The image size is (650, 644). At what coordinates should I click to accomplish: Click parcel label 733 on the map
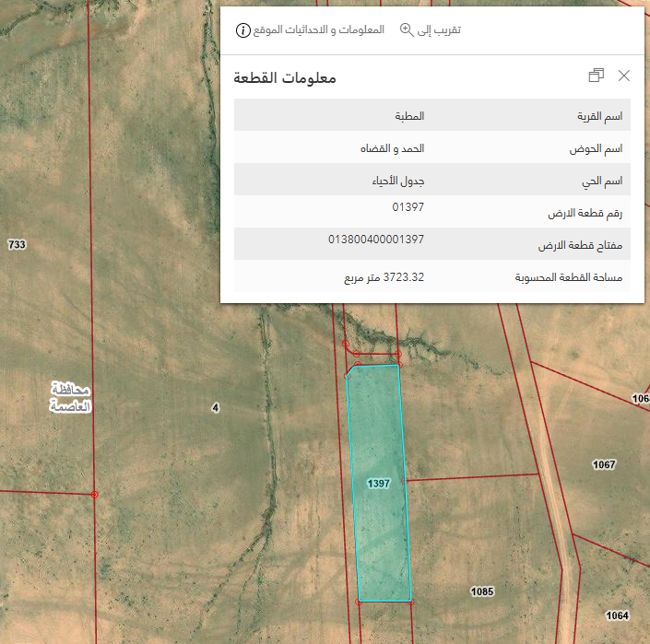click(x=17, y=244)
